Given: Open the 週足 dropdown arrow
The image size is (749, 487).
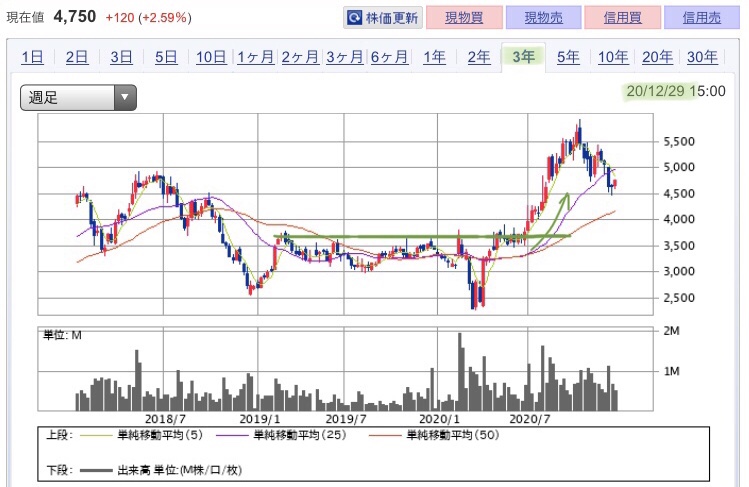Looking at the screenshot, I should coord(125,97).
